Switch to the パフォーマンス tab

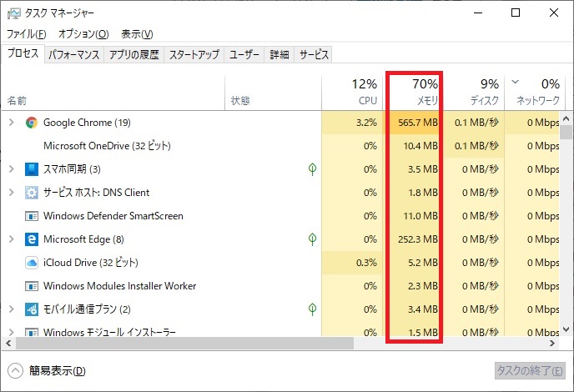(74, 54)
